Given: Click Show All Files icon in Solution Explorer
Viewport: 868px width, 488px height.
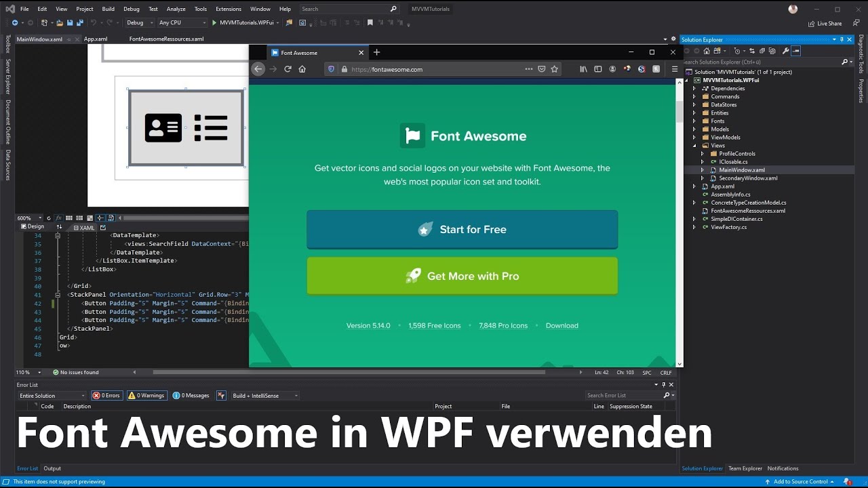Looking at the screenshot, I should pos(772,51).
